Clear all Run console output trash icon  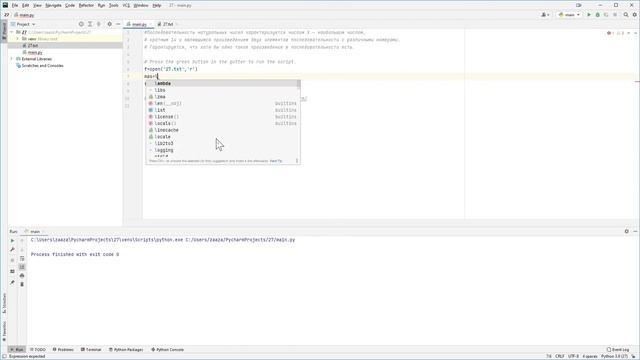click(22, 284)
